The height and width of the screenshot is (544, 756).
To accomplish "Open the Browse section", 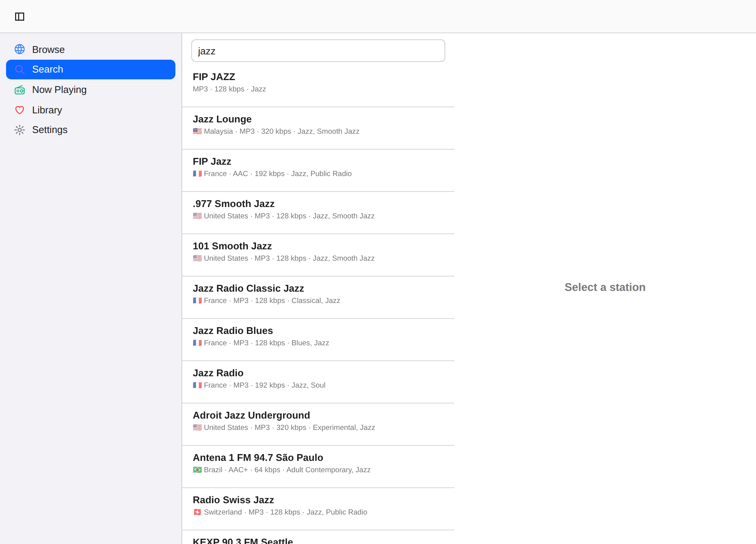I will click(91, 49).
